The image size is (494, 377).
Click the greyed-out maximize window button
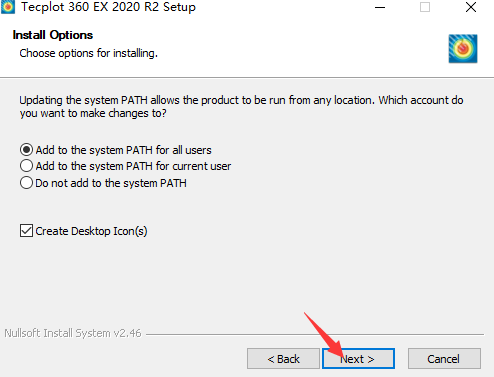425,7
